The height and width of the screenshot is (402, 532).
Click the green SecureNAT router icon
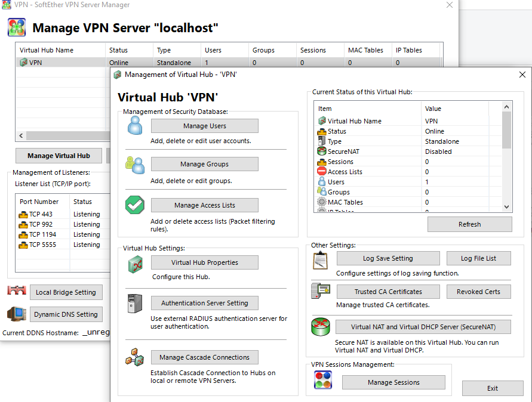tap(320, 326)
